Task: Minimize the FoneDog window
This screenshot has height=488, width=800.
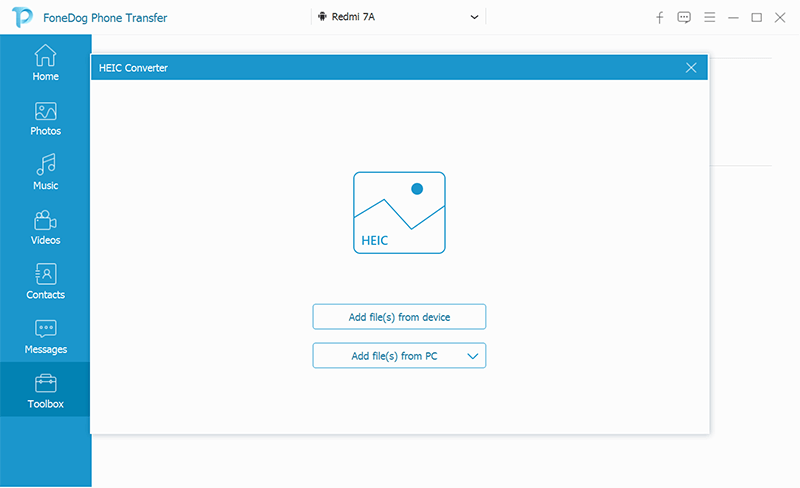Action: [733, 18]
